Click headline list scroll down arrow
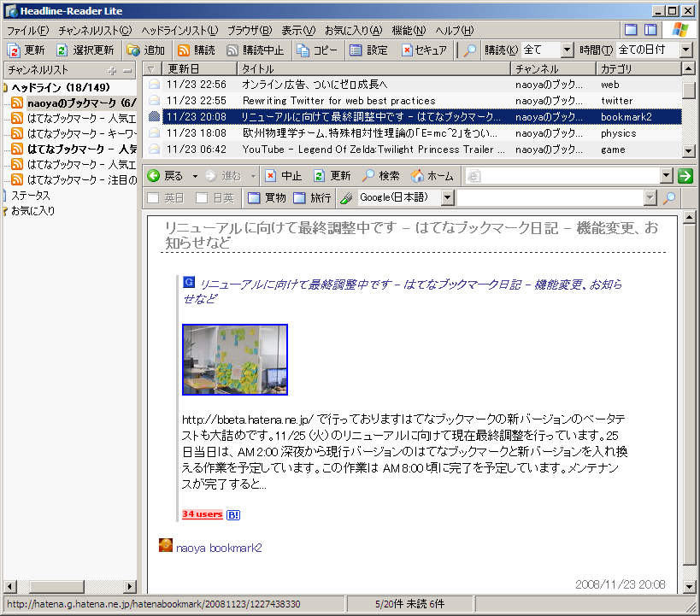 688,151
